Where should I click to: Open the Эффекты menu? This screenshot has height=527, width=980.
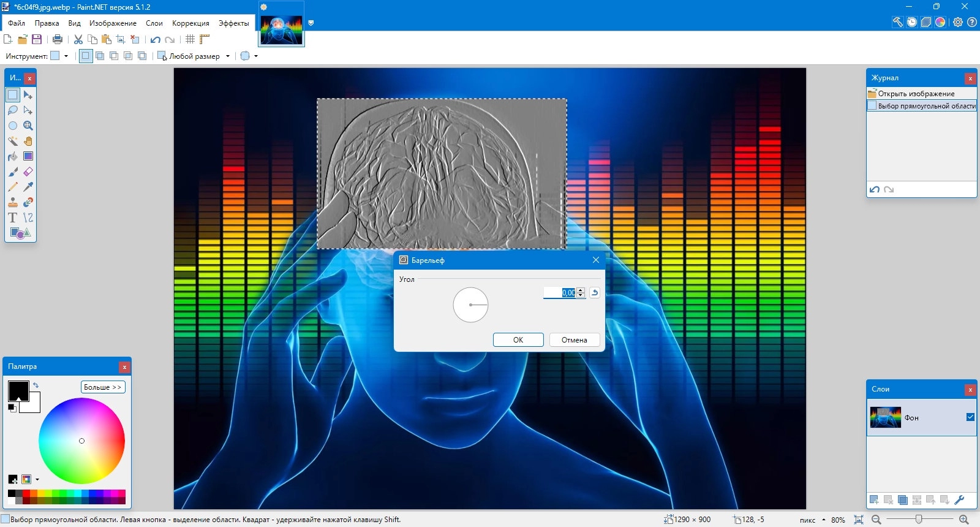233,23
